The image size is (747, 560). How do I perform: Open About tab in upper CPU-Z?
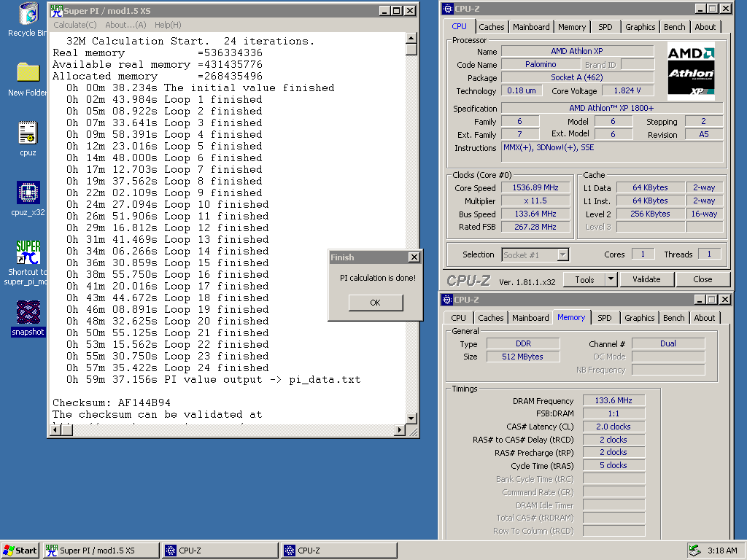tap(705, 27)
